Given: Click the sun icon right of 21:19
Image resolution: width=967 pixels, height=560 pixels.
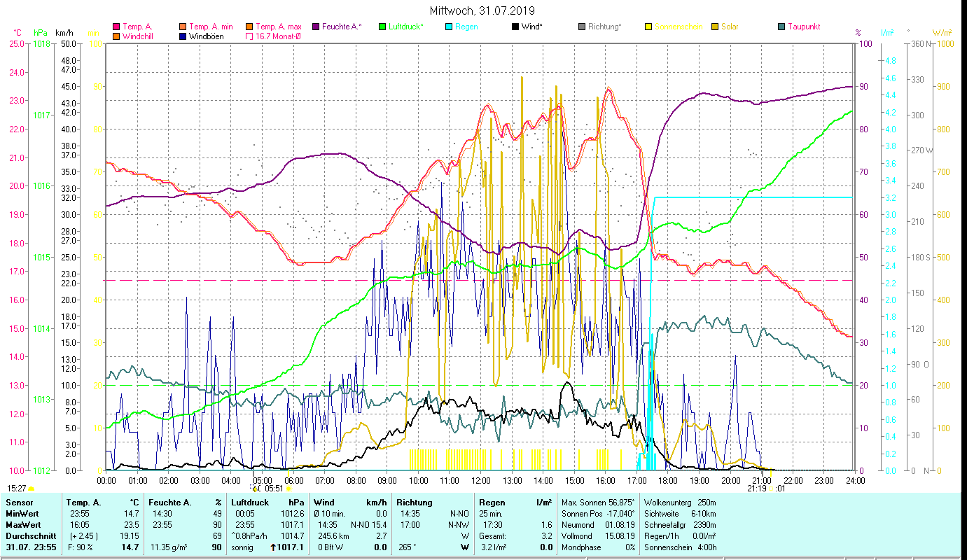Looking at the screenshot, I should click(x=770, y=489).
